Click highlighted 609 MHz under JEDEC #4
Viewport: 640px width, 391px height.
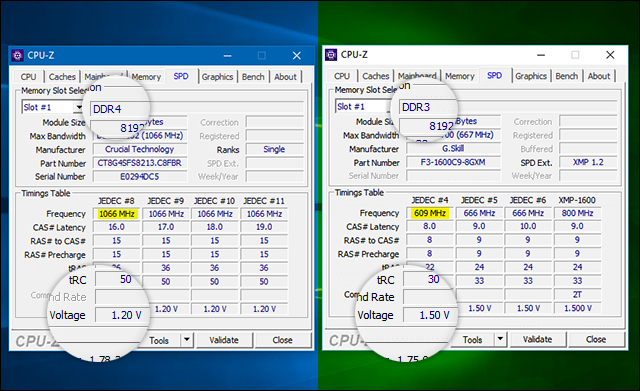pyautogui.click(x=430, y=213)
